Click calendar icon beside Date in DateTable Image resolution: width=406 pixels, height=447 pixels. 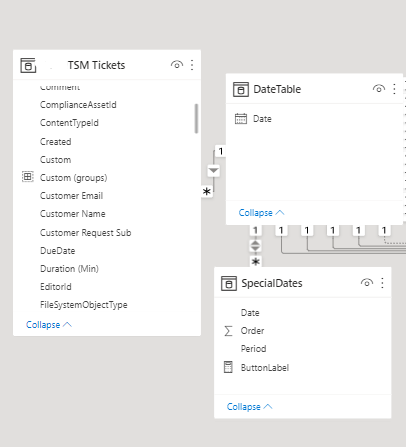[x=241, y=119]
